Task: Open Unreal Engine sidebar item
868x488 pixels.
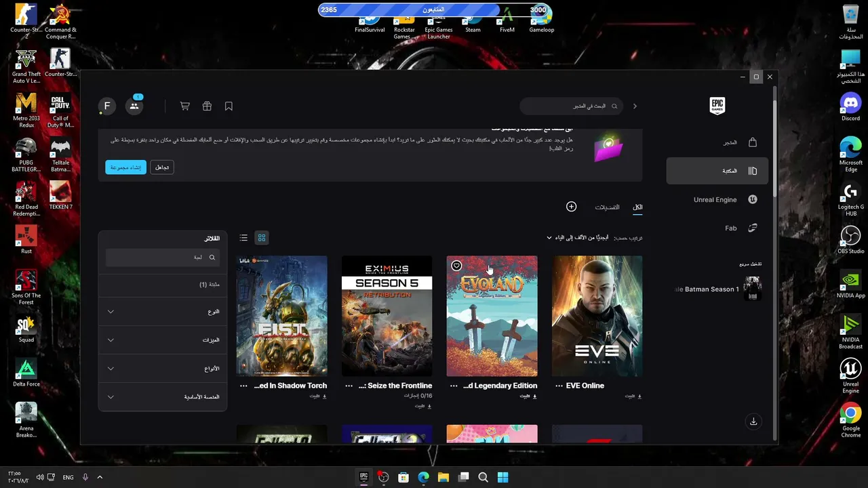Action: click(x=717, y=200)
